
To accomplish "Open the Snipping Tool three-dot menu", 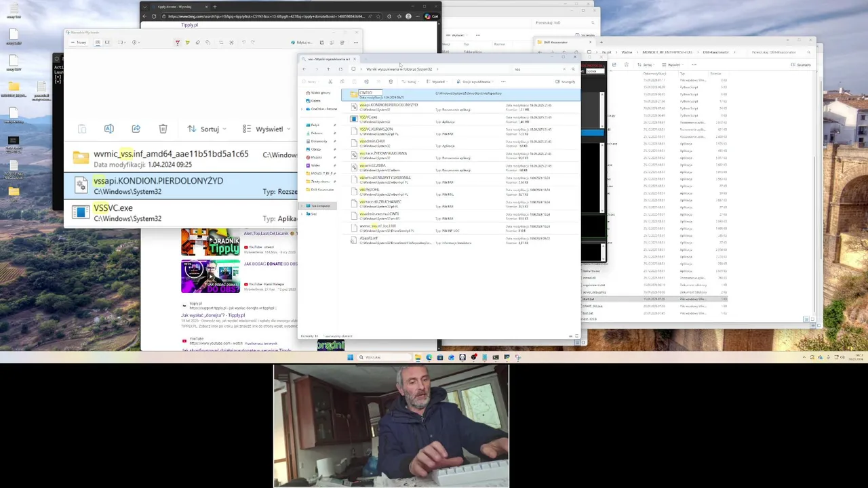I will point(356,43).
